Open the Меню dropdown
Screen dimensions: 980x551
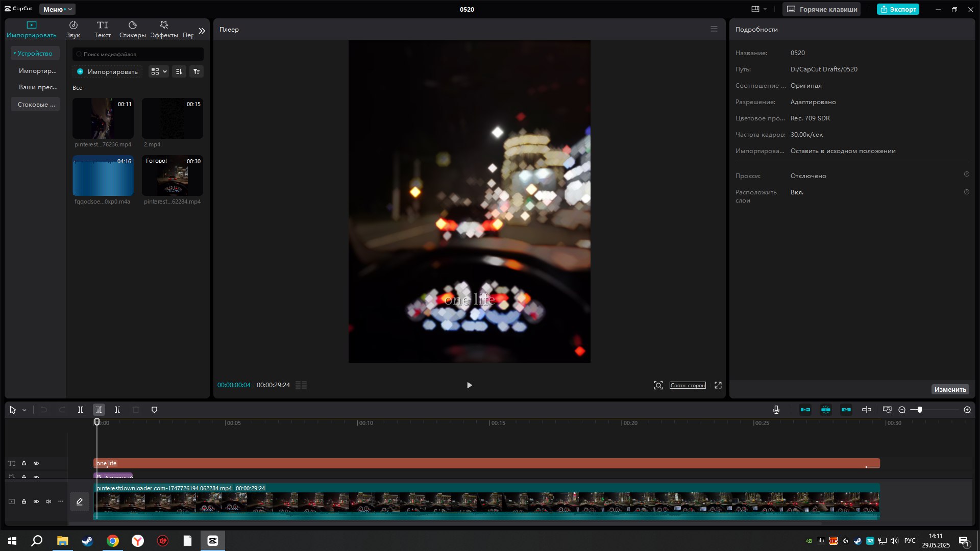57,9
